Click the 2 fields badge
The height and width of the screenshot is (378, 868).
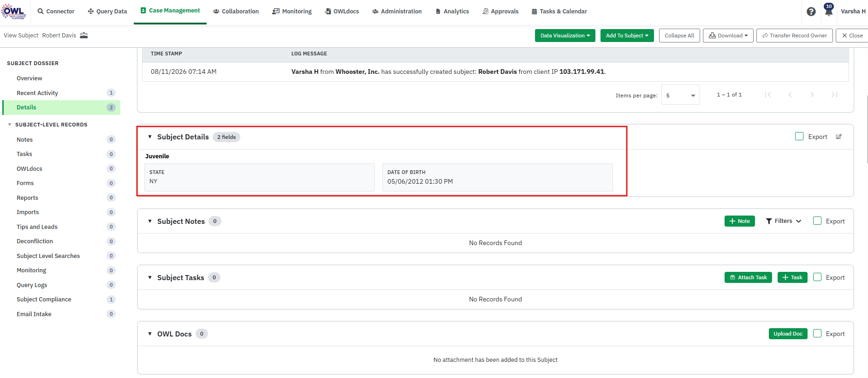tap(226, 137)
